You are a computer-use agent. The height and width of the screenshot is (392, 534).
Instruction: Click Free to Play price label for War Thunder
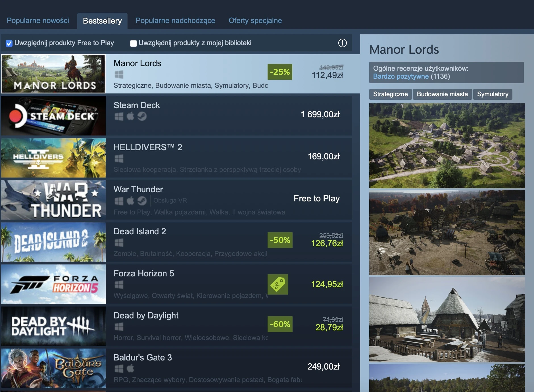pyautogui.click(x=317, y=198)
